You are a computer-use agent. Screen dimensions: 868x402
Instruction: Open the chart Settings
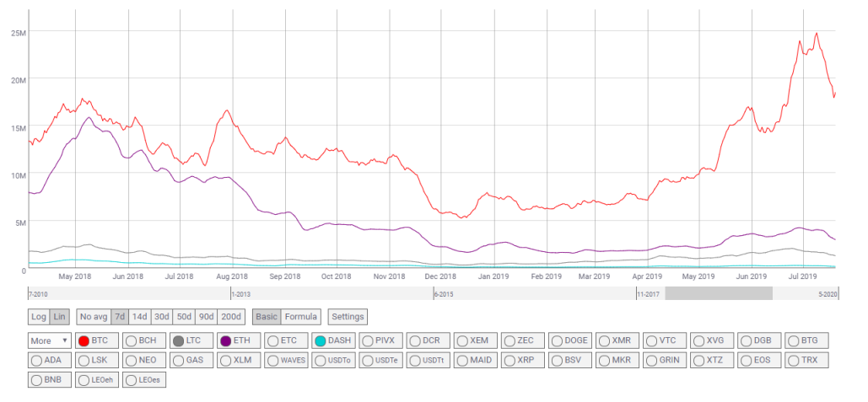click(348, 317)
